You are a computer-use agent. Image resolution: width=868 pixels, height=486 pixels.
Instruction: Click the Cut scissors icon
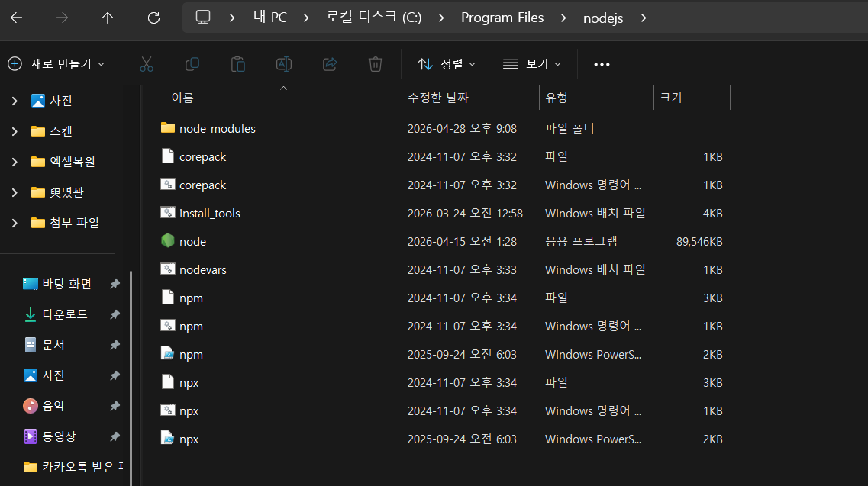coord(146,64)
